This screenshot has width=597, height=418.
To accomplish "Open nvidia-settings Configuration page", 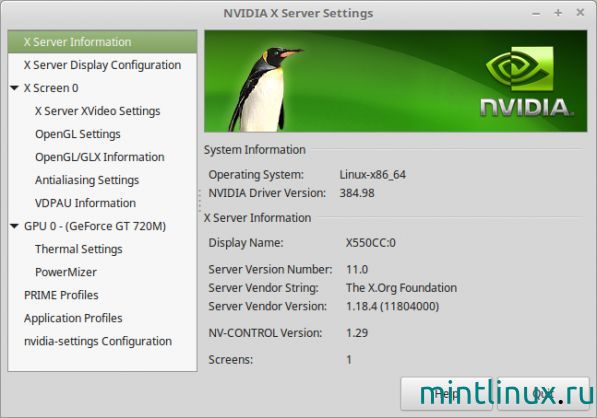I will [x=98, y=341].
